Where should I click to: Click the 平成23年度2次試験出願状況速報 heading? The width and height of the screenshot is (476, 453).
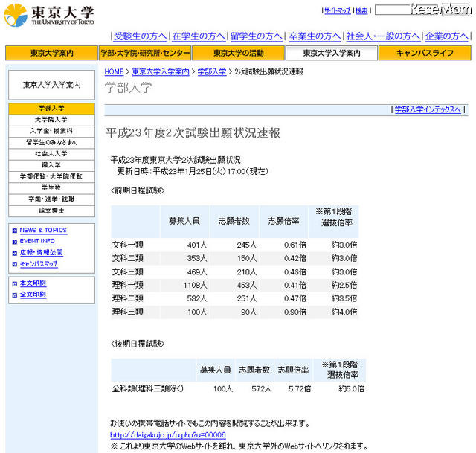click(193, 133)
